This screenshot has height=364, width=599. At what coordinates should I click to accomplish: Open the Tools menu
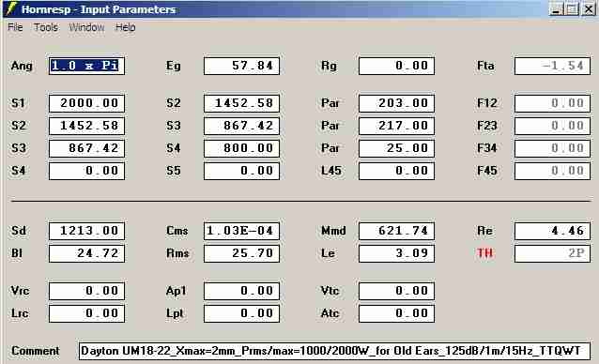tap(46, 27)
